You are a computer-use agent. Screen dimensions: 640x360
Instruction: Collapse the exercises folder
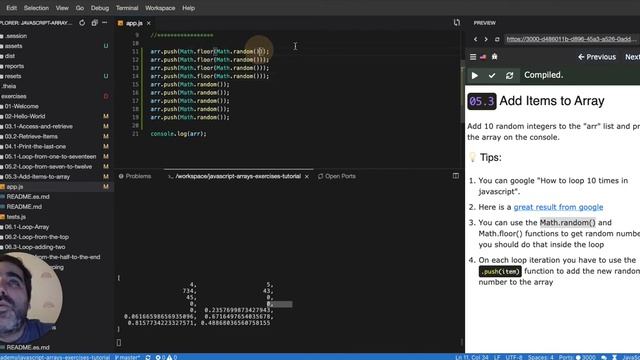(13, 96)
